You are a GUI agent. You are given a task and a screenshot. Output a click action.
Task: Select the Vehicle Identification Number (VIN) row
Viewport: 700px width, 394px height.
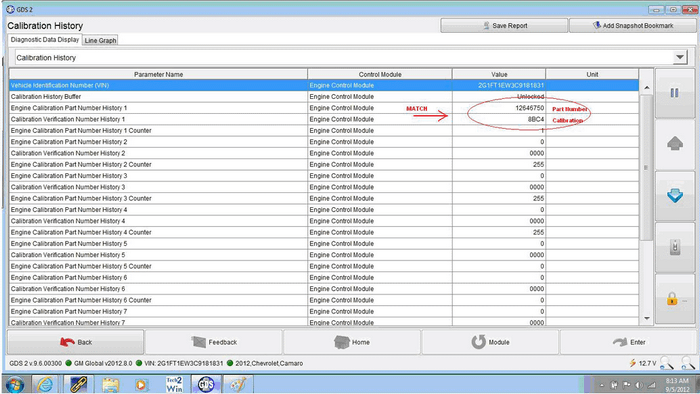tap(324, 85)
